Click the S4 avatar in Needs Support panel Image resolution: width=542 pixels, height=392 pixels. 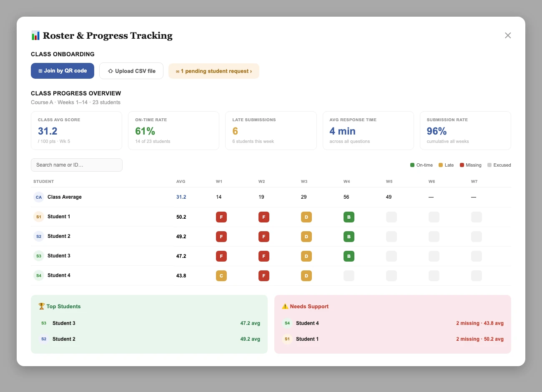(287, 323)
